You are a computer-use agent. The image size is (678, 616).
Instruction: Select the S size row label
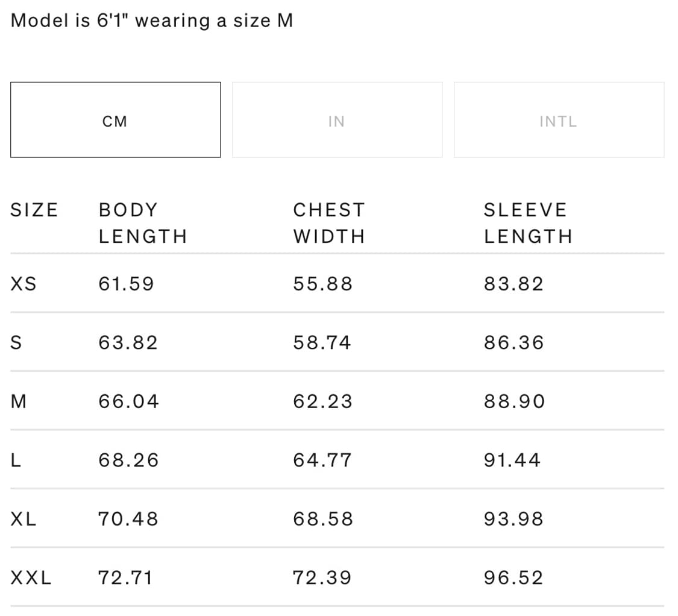16,342
